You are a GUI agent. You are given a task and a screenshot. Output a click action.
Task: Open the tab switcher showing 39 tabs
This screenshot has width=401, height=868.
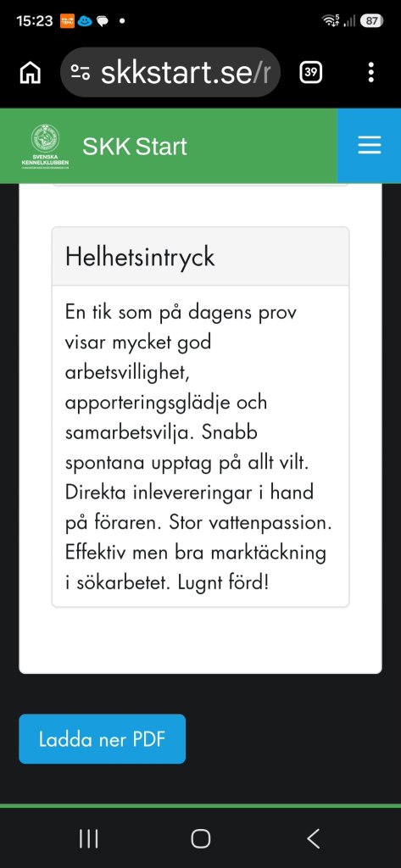(311, 73)
